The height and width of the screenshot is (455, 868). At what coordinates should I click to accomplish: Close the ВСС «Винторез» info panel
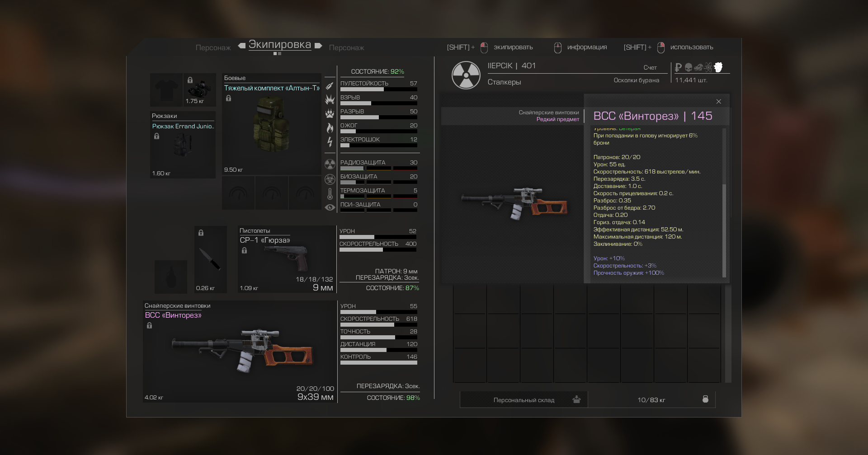coord(718,102)
